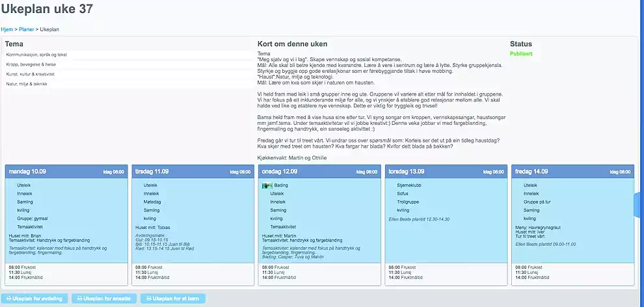Click Gruppe på tur activity on Friday
The width and height of the screenshot is (644, 307).
click(x=537, y=202)
